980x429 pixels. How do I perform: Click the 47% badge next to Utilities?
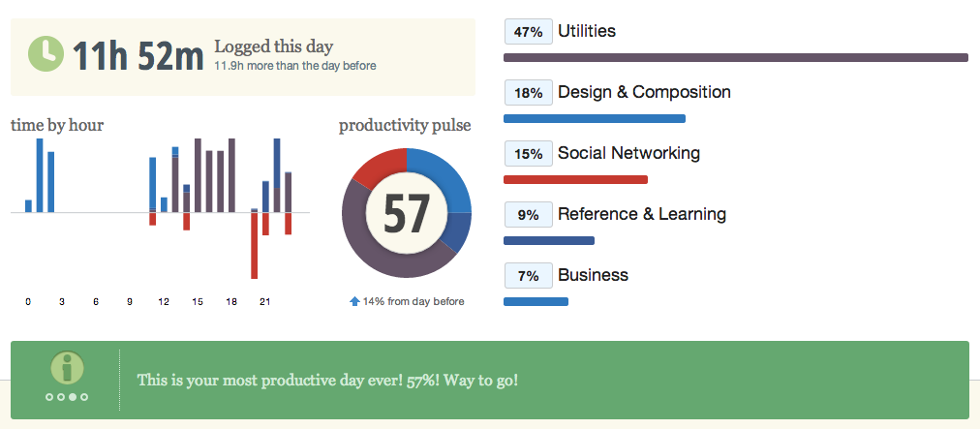click(x=528, y=32)
